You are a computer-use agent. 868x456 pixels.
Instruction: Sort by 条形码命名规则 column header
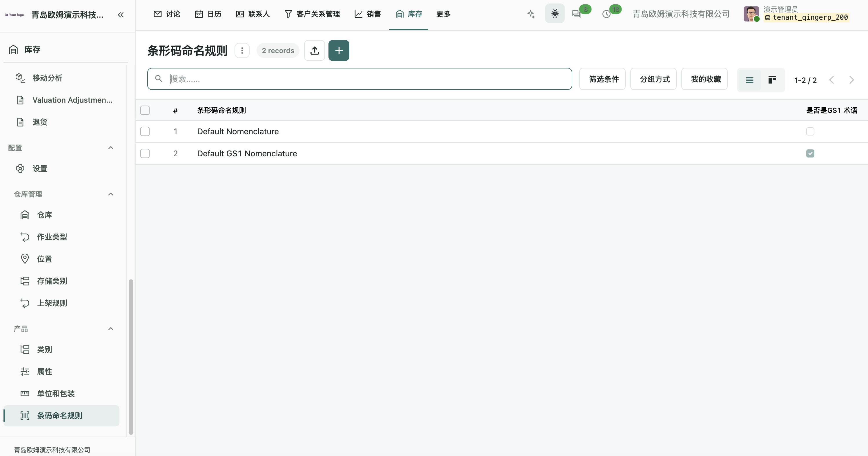pyautogui.click(x=221, y=110)
